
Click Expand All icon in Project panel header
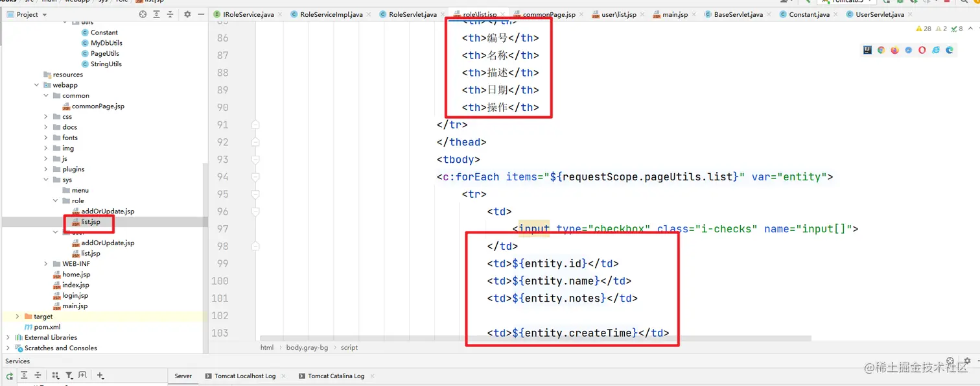tap(157, 14)
